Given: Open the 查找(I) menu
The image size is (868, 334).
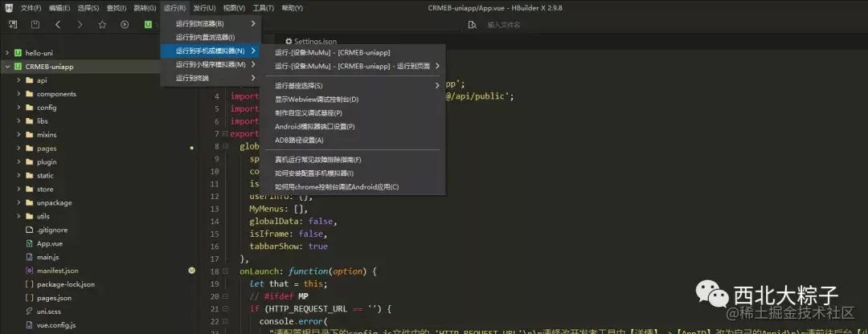Looking at the screenshot, I should click(x=117, y=8).
